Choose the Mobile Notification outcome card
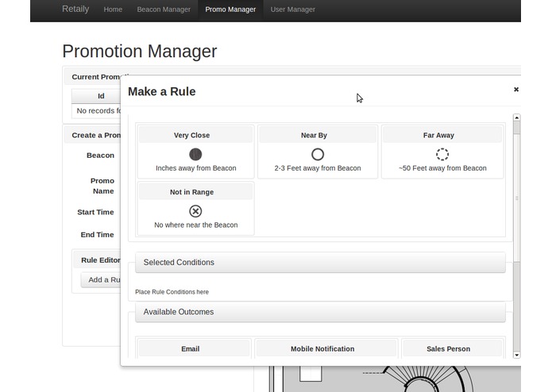Screen dimensions: 552x392 pyautogui.click(x=326, y=349)
